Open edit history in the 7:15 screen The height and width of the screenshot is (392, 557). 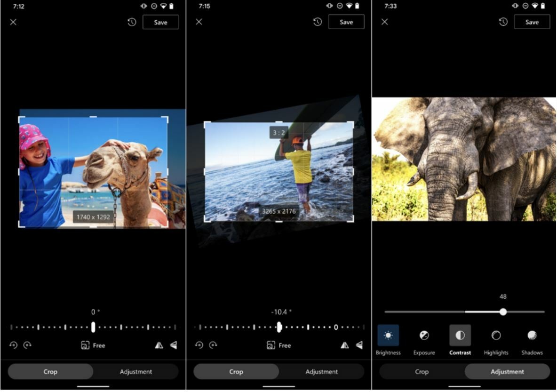[318, 22]
